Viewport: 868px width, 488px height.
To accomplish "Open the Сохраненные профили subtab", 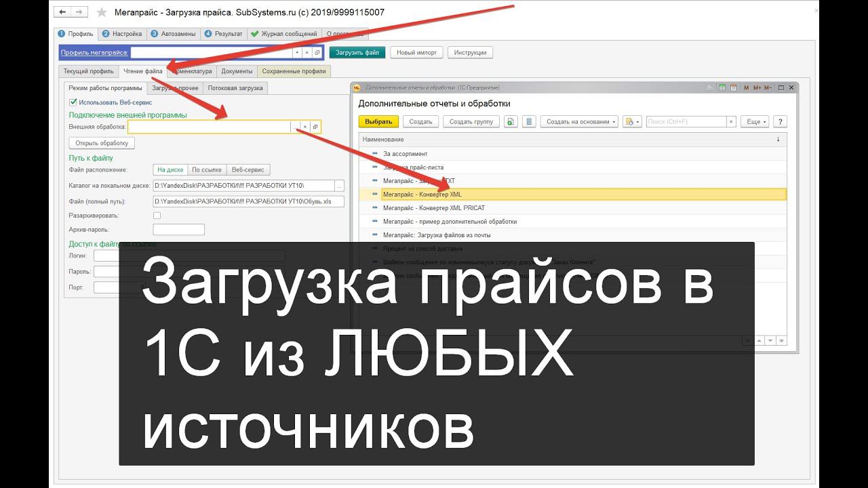I will 294,71.
